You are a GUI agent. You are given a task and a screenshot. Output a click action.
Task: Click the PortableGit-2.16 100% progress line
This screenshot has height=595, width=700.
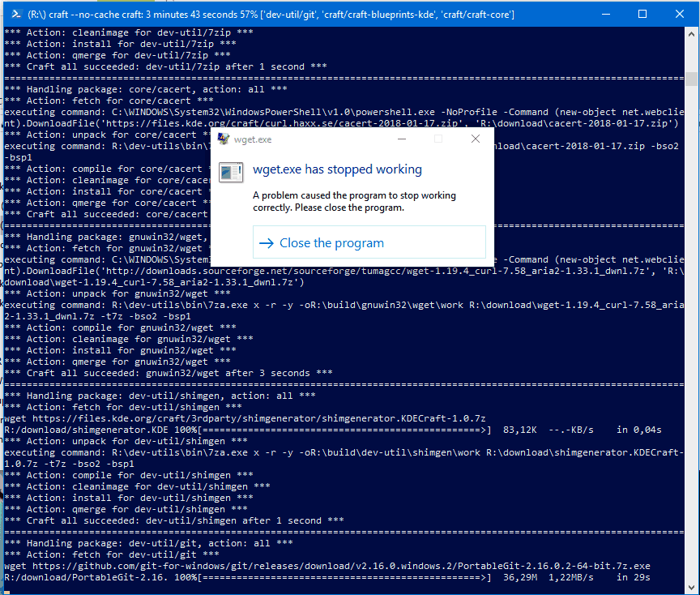pyautogui.click(x=327, y=577)
